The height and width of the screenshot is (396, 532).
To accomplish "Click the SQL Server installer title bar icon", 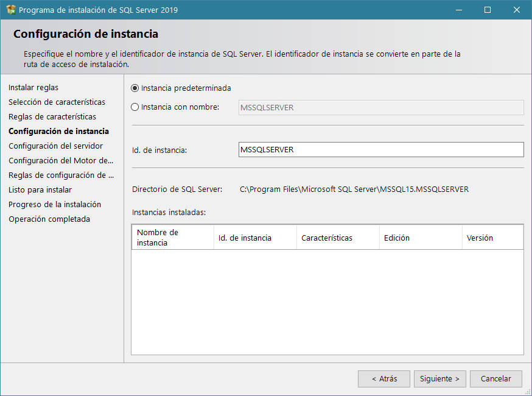I will [10, 10].
